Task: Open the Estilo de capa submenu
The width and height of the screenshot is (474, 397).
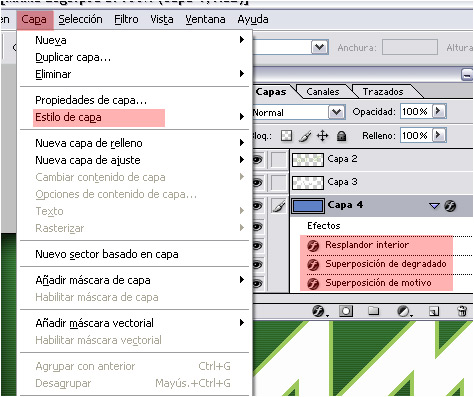Action: 135,117
